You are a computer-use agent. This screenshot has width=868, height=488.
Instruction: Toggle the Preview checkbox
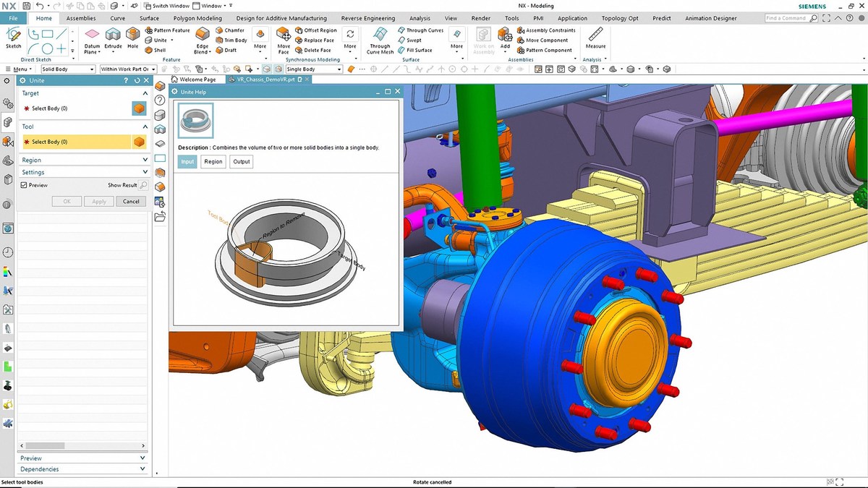(25, 186)
